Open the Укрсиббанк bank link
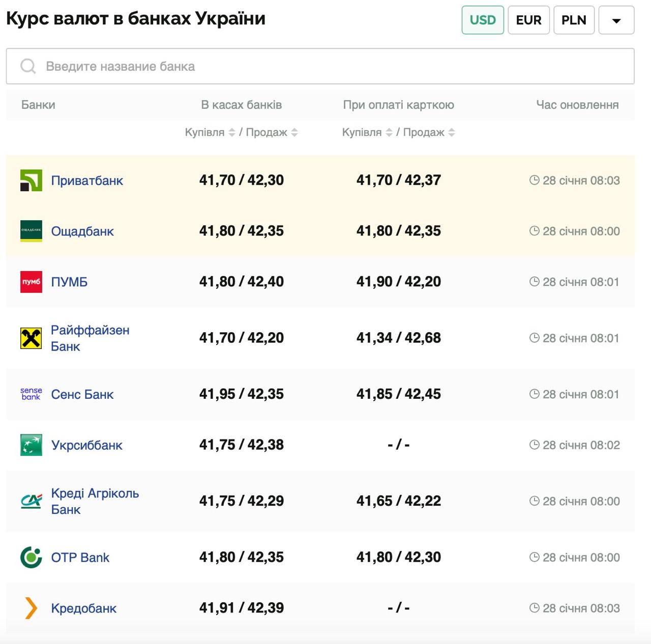The image size is (651, 644). (87, 445)
